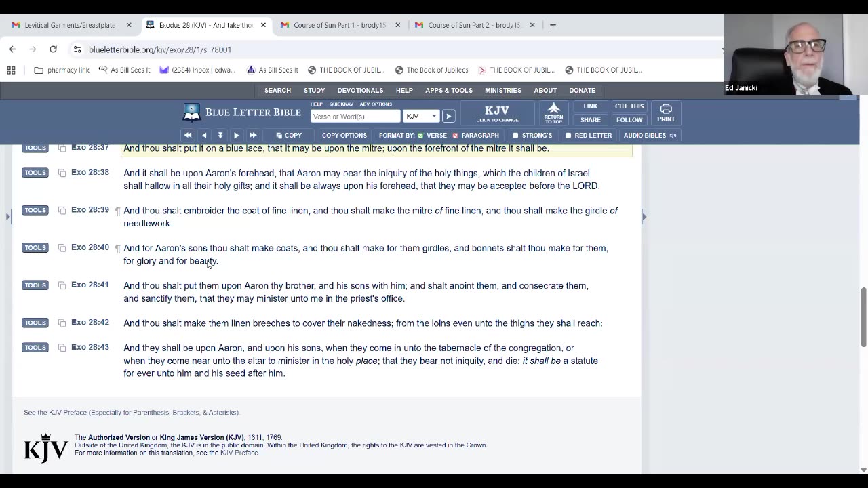
Task: Click the Share button
Action: coord(590,119)
